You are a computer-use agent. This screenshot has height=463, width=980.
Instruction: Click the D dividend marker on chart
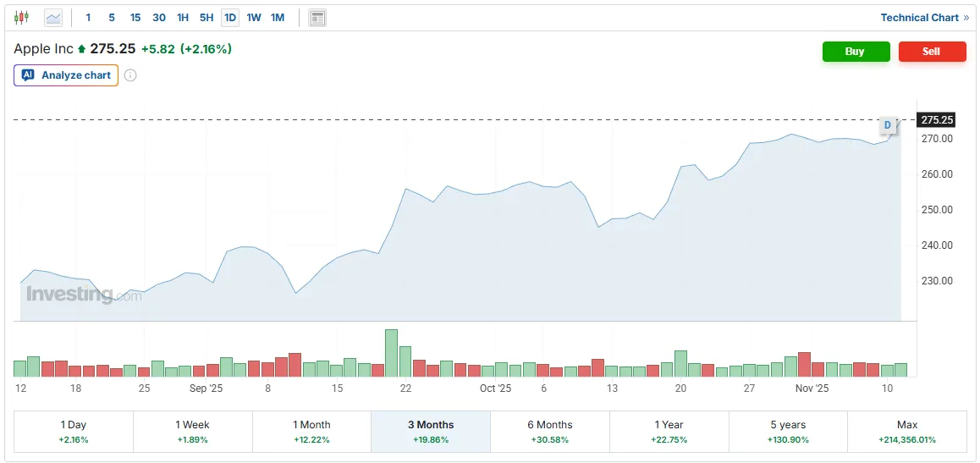click(x=887, y=125)
